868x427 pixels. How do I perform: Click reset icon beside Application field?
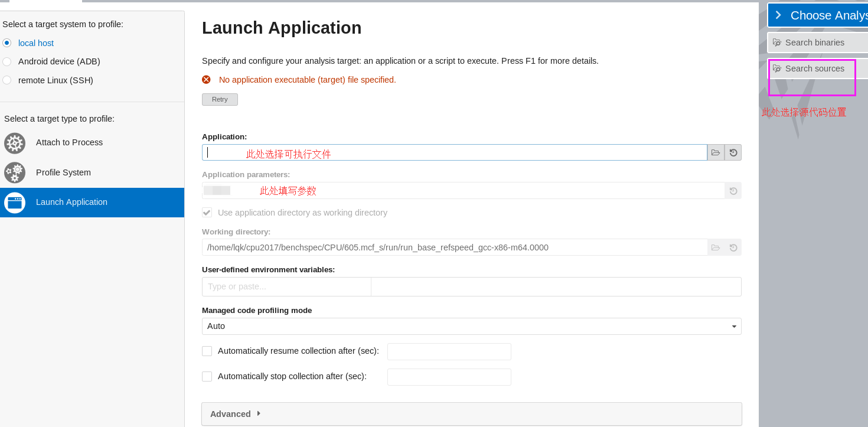tap(733, 152)
